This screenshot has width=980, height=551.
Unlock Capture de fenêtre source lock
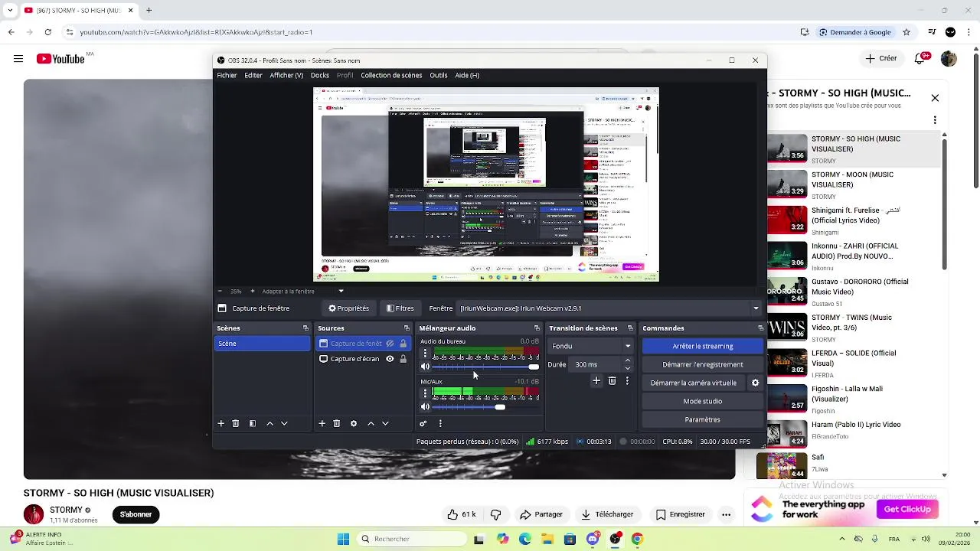click(403, 344)
